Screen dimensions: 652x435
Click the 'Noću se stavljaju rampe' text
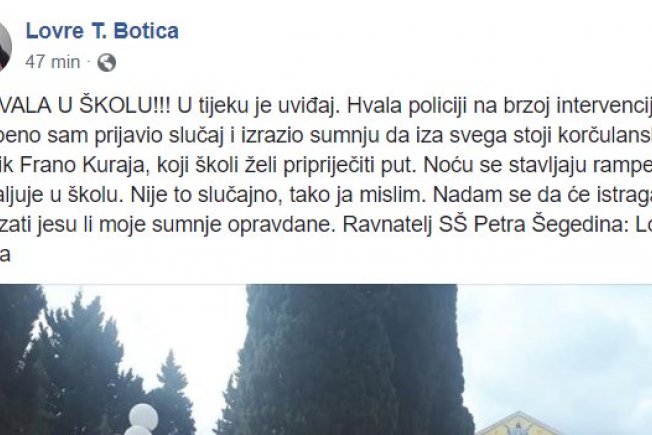pos(537,166)
